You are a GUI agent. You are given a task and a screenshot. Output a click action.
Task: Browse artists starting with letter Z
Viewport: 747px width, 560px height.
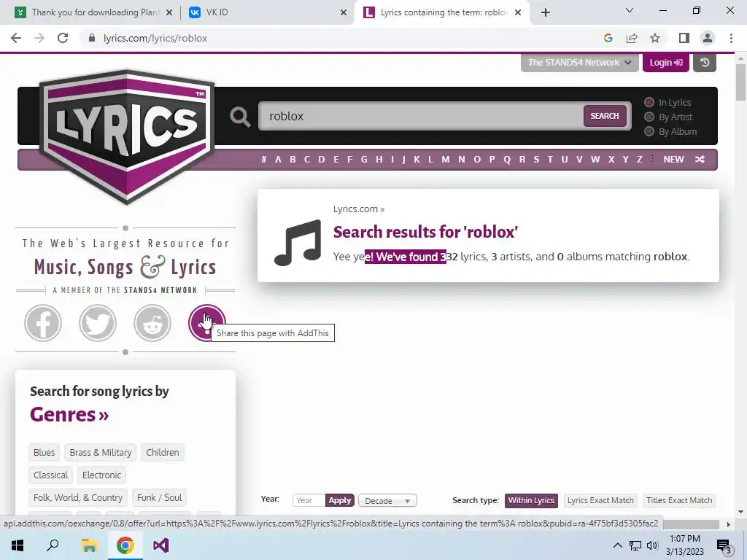pos(639,160)
